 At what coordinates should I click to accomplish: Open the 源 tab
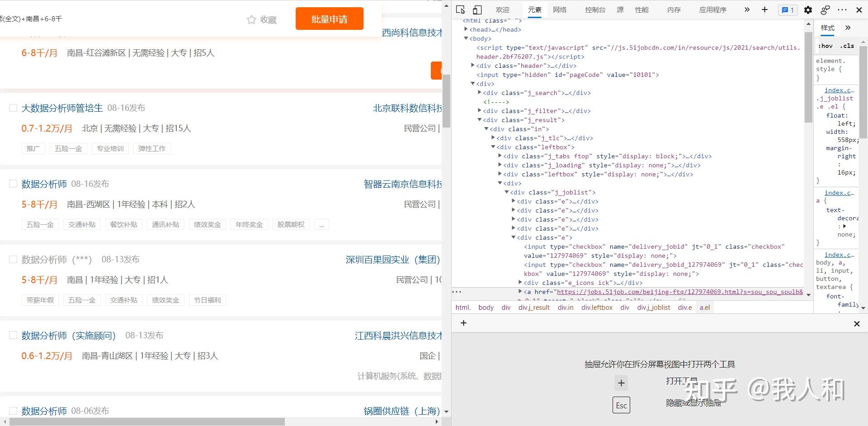[x=620, y=10]
